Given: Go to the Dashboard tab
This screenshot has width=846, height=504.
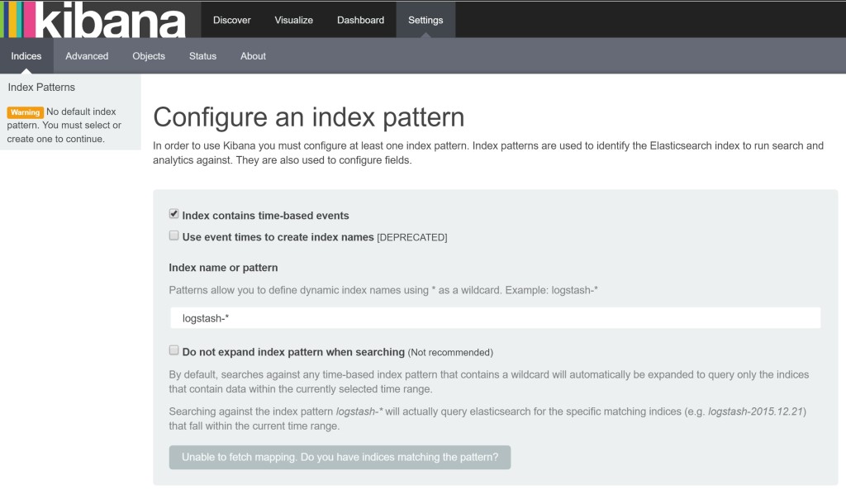Looking at the screenshot, I should click(x=360, y=20).
